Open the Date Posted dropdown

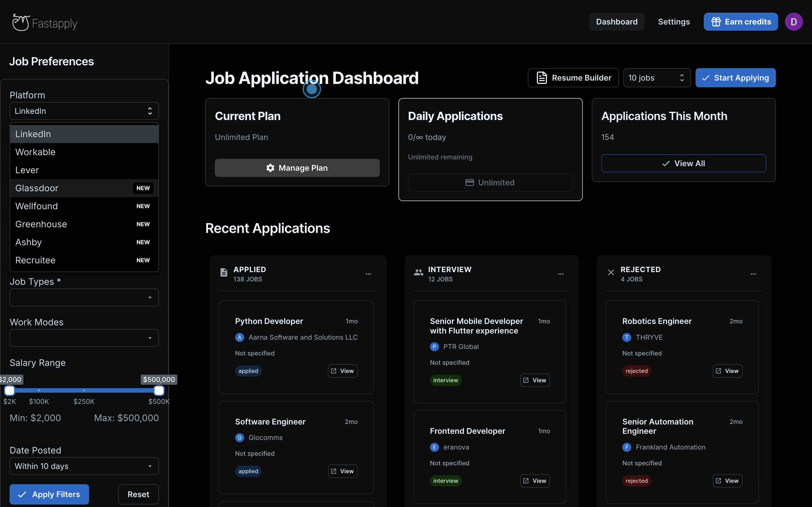pos(84,466)
